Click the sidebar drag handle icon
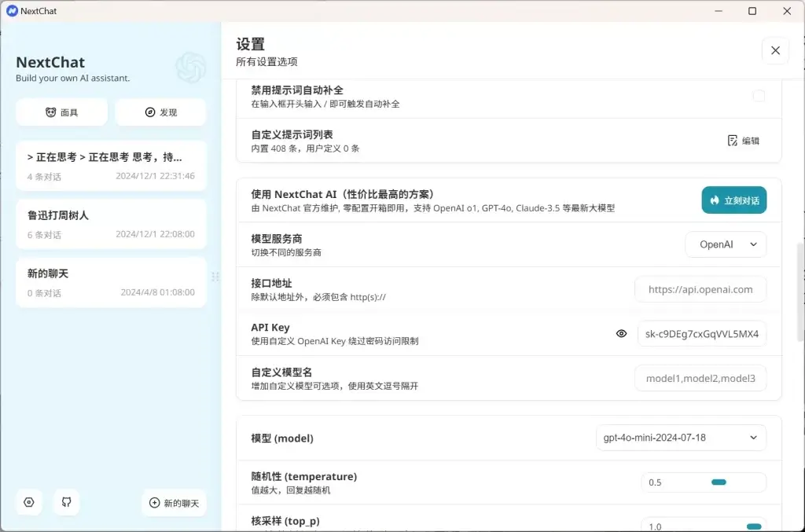The height and width of the screenshot is (532, 805). click(x=215, y=277)
